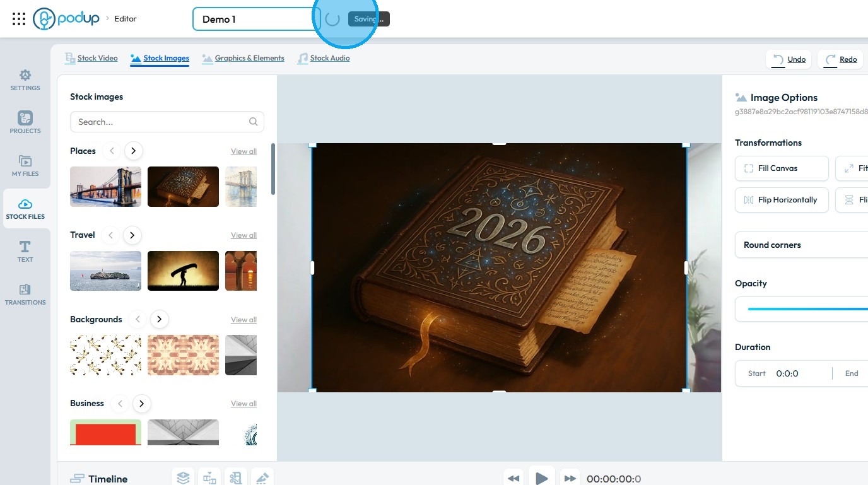Open the My Files sidebar panel
This screenshot has width=868, height=485.
[25, 166]
